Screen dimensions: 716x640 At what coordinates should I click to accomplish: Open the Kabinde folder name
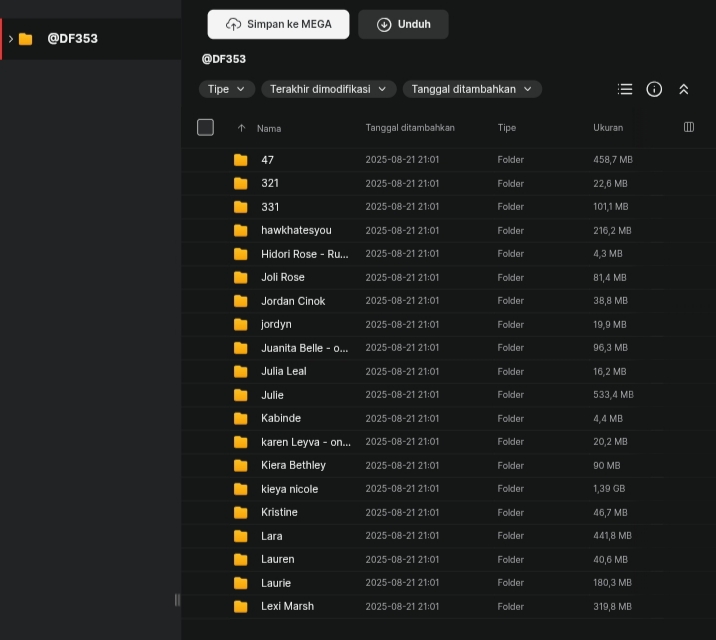coord(281,419)
